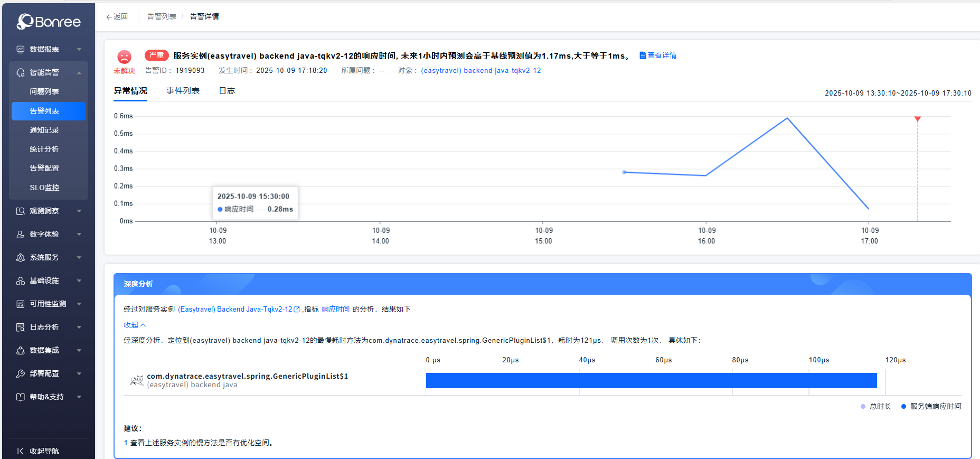Viewport: 980px width, 459px height.
Task: Click the Bonree logo
Action: pyautogui.click(x=49, y=22)
